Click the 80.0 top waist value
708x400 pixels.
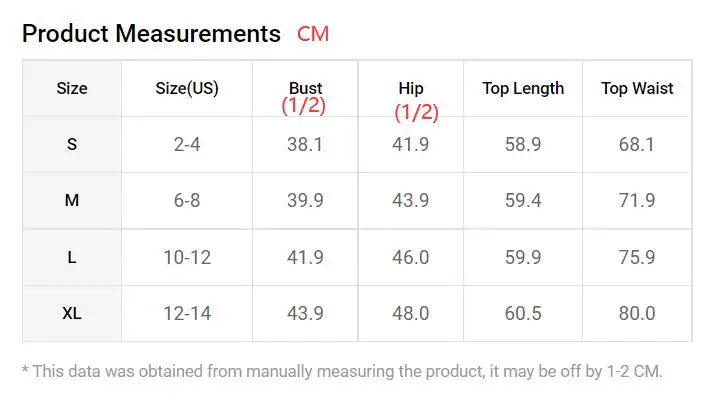click(637, 313)
